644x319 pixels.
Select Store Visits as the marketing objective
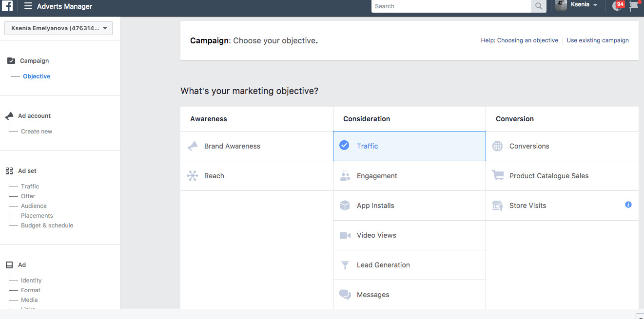(x=528, y=205)
